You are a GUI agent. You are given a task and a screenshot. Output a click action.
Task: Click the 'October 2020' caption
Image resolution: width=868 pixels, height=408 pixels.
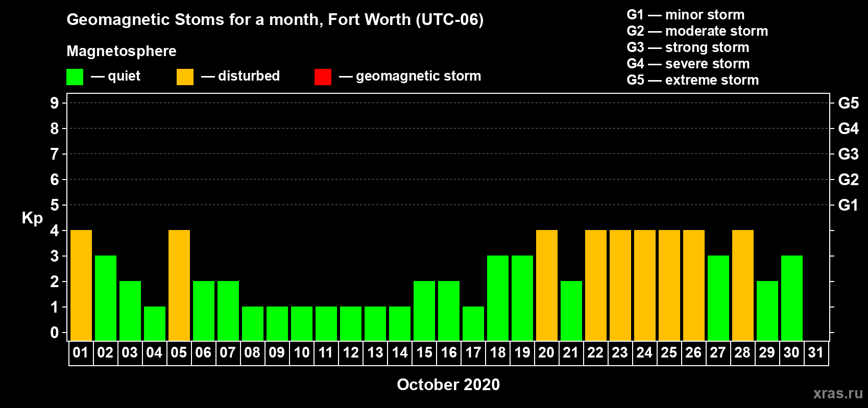point(448,385)
